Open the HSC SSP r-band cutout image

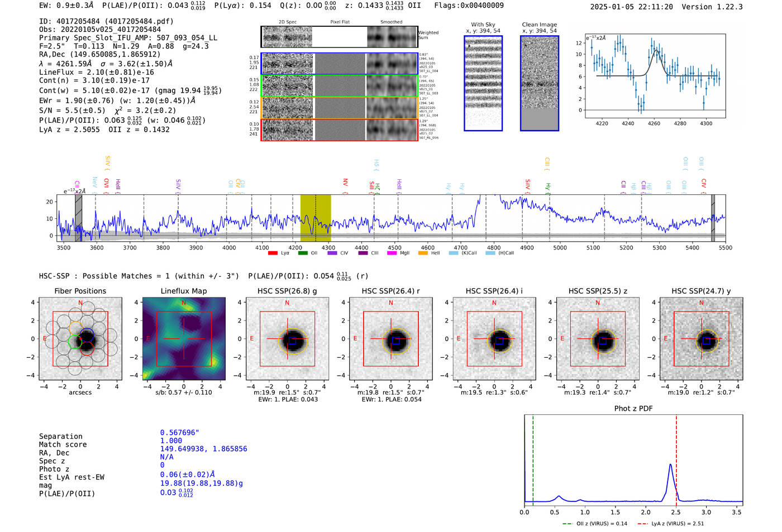point(390,339)
